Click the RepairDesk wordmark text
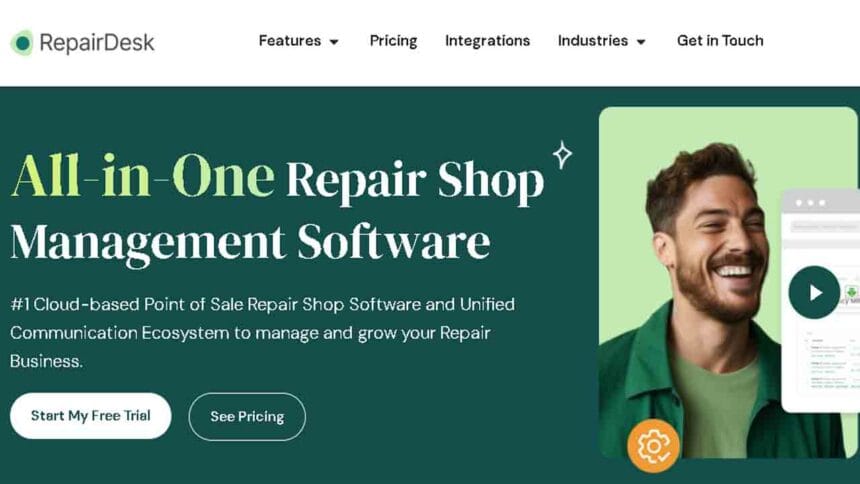Screen dimensions: 860x484 coord(97,43)
